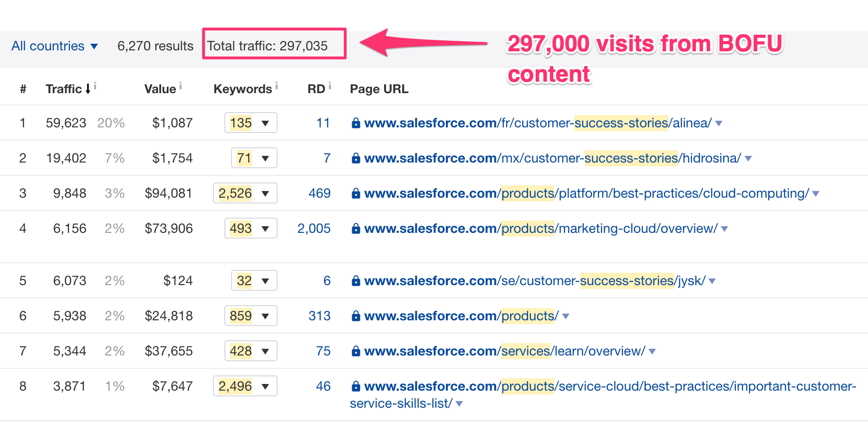Click the Value column header
The image size is (868, 422).
160,89
